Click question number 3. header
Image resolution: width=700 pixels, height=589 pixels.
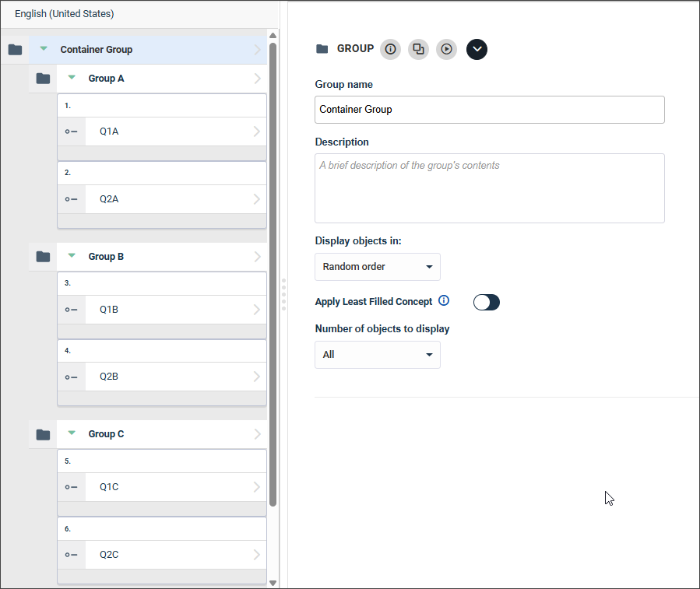(162, 283)
